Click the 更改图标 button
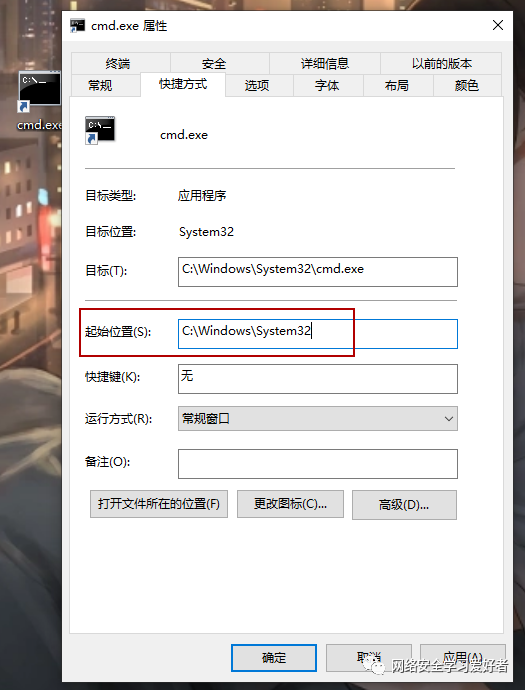 coord(290,504)
